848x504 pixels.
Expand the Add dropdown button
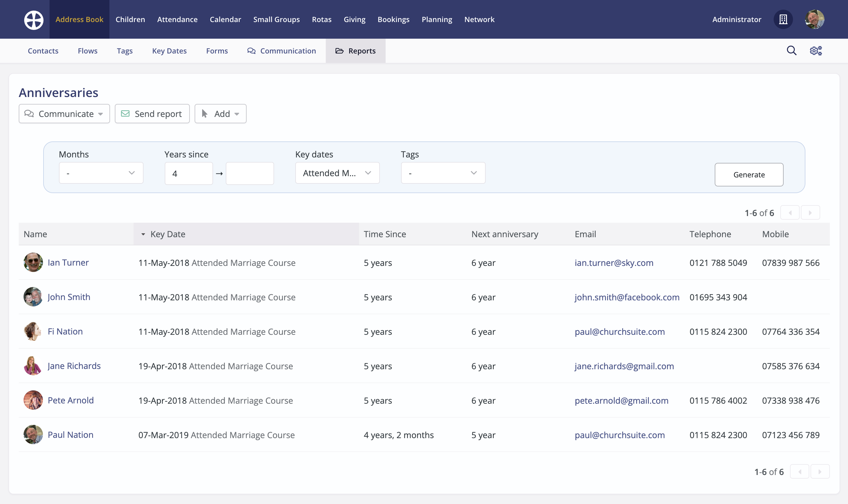[x=220, y=114]
